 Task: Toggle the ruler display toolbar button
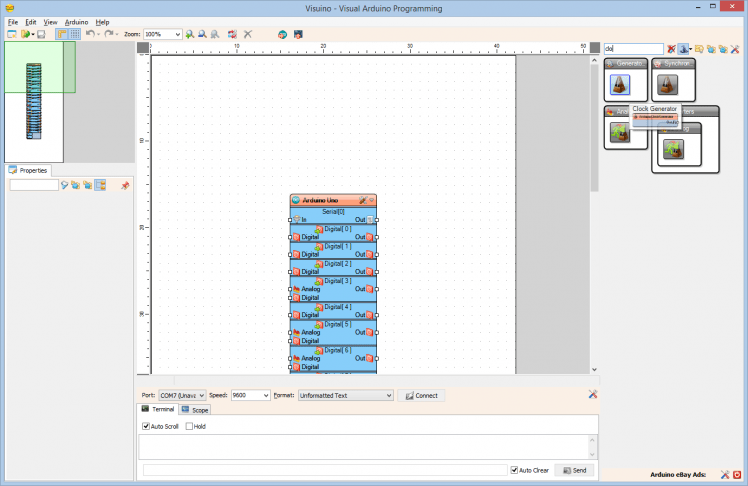point(62,34)
